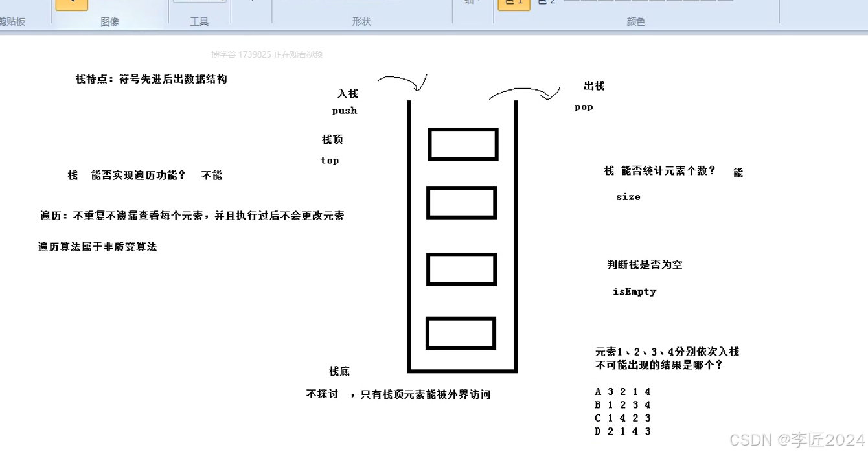Click text '能否实现遍历功能？'

[x=139, y=176]
